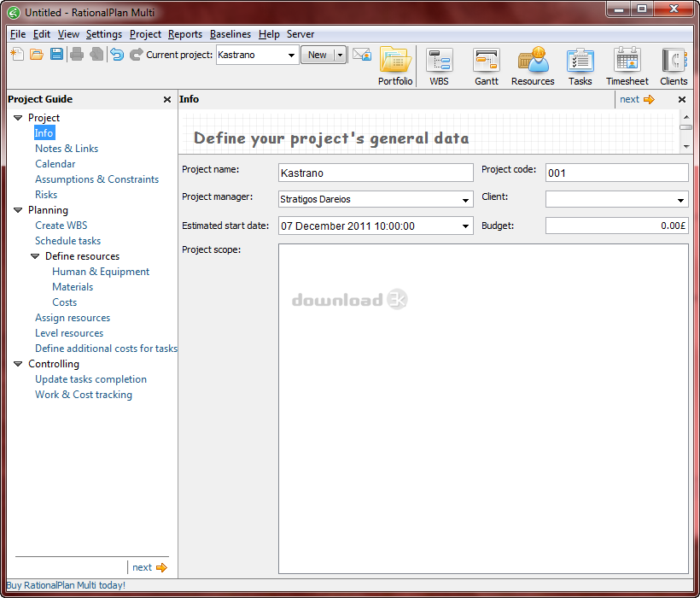This screenshot has width=700, height=598.
Task: Open the Timesheet view
Action: (627, 66)
